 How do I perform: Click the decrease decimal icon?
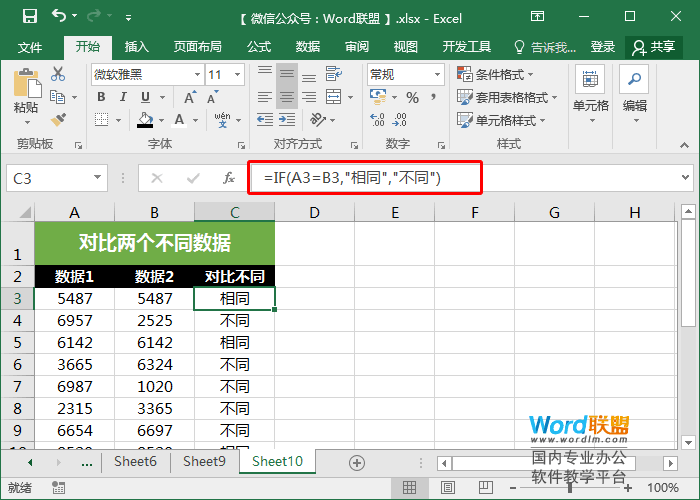399,120
